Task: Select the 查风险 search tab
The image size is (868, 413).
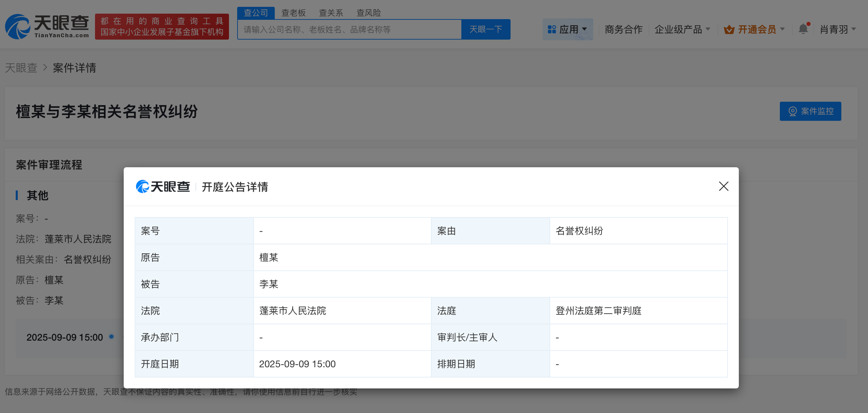Action: (x=369, y=13)
